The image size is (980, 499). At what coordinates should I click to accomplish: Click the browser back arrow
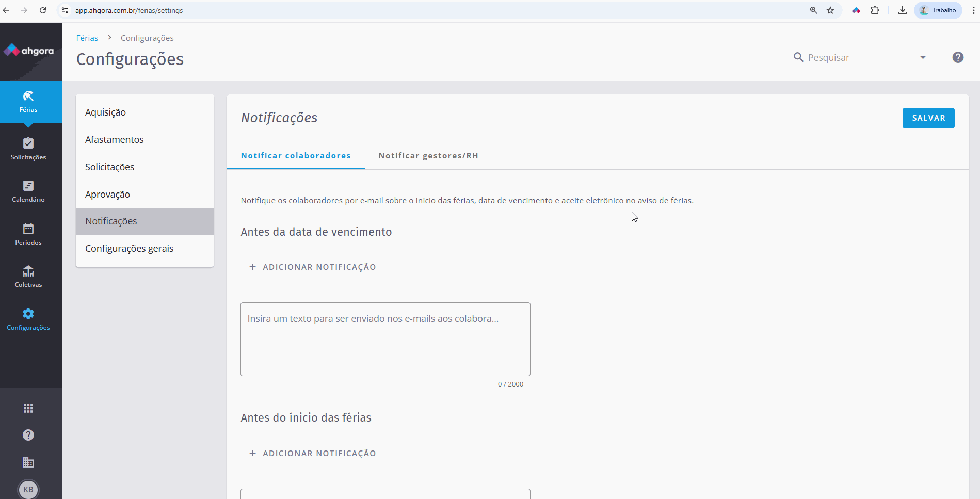click(x=6, y=10)
